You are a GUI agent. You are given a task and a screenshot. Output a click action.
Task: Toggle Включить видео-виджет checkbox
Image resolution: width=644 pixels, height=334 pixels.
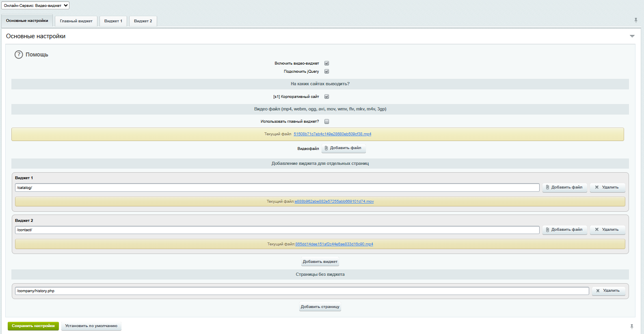point(326,63)
